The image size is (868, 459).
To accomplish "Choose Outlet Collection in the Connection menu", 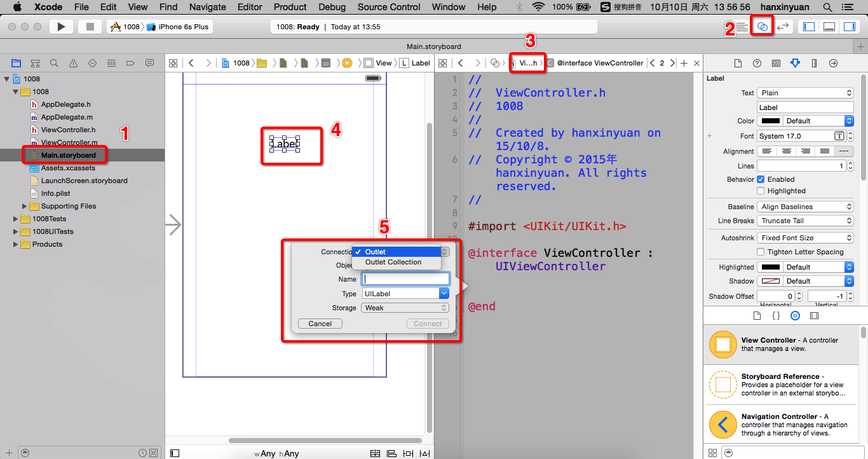I will (x=396, y=262).
